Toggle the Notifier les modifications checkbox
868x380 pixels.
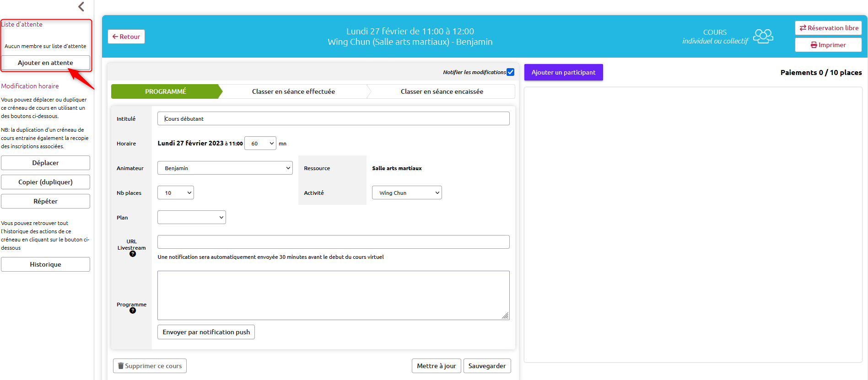coord(511,72)
